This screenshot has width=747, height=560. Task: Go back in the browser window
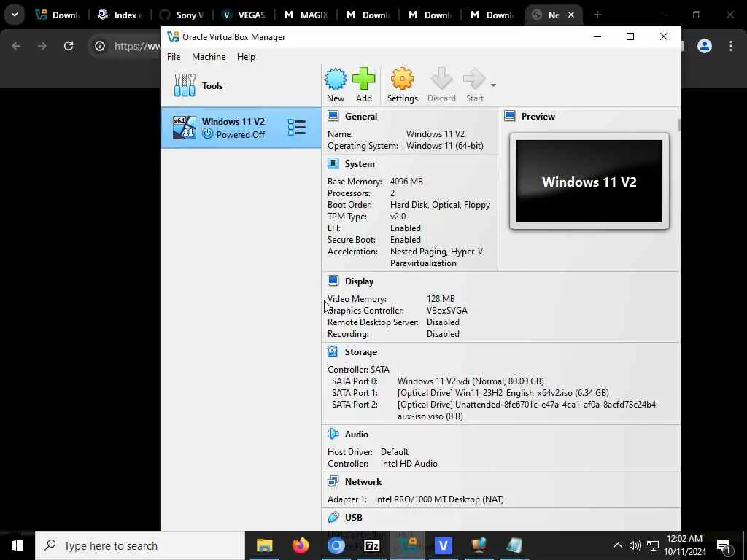point(16,46)
